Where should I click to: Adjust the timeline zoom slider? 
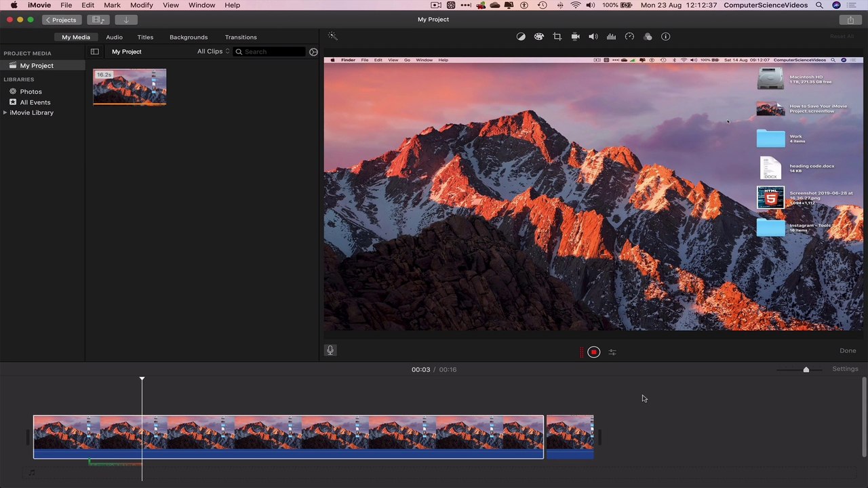806,369
